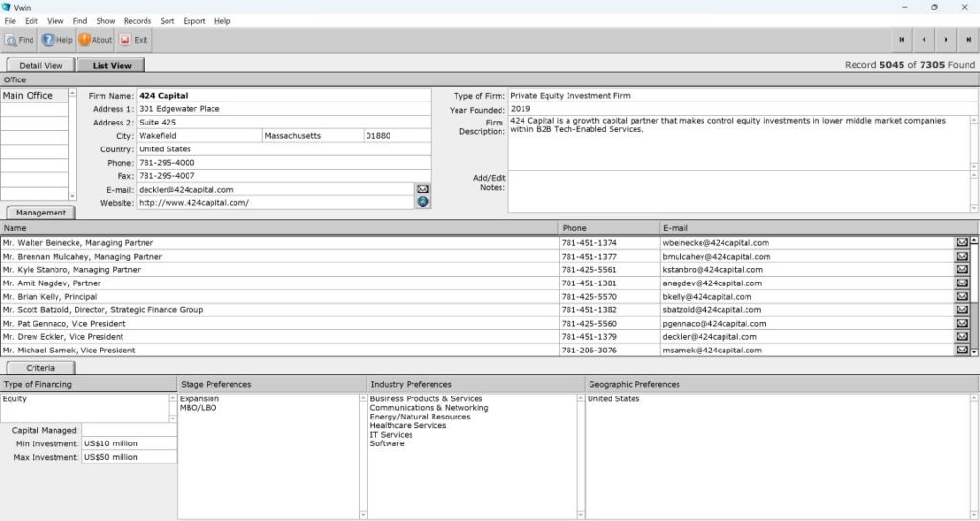Switch to the Detail View tab
The image size is (980, 521).
pyautogui.click(x=40, y=65)
